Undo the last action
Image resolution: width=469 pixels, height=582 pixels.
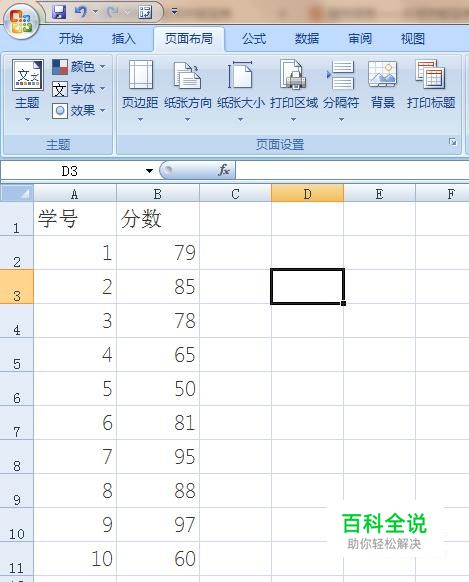(81, 12)
